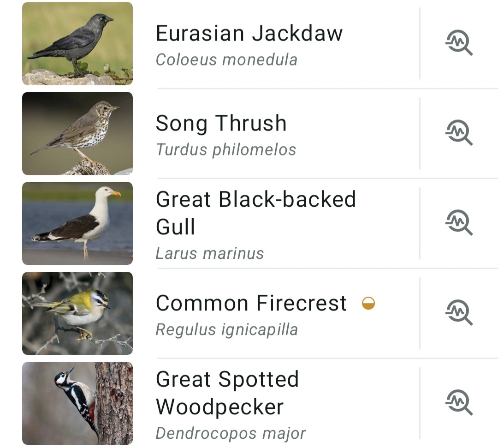Screen dimensions: 498x448
Task: Select the Eurasian Jackdaw species name
Action: click(249, 33)
